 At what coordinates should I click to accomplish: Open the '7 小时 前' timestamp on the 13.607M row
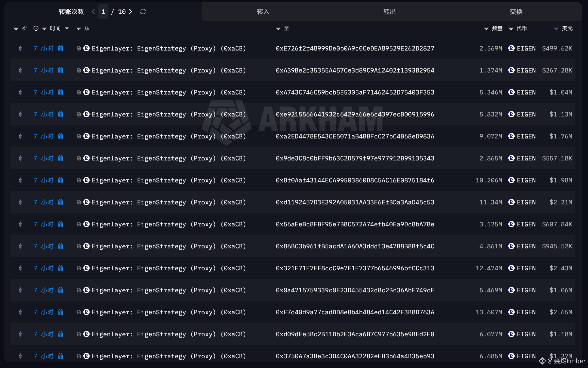(48, 312)
